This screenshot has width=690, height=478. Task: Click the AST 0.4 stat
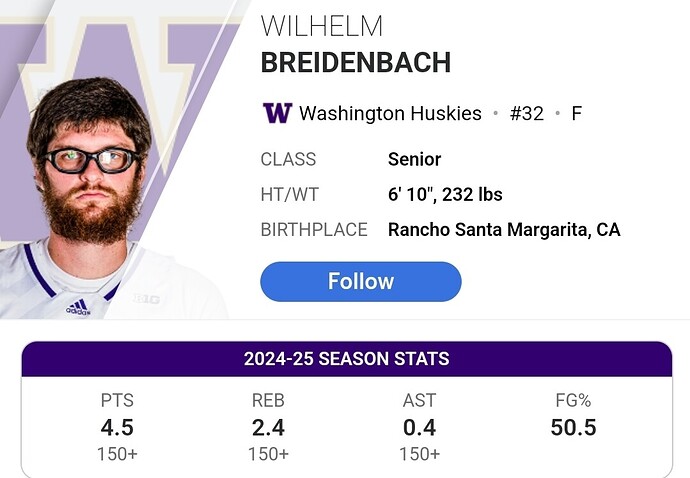(x=419, y=427)
